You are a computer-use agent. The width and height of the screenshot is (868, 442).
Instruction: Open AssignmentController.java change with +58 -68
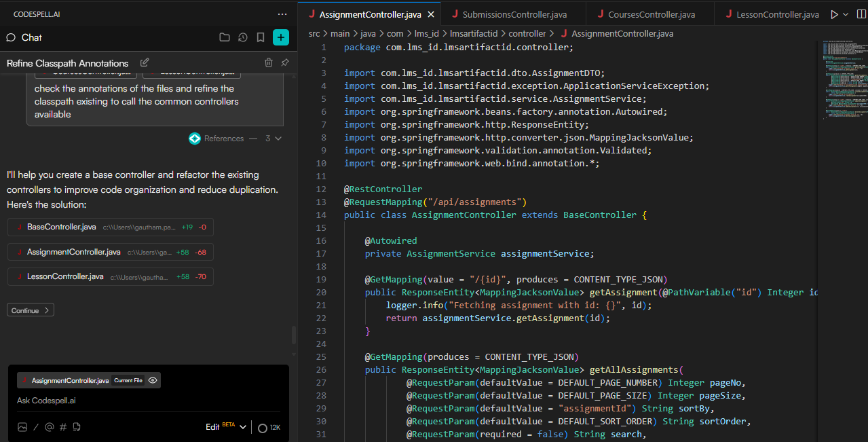[x=111, y=252]
